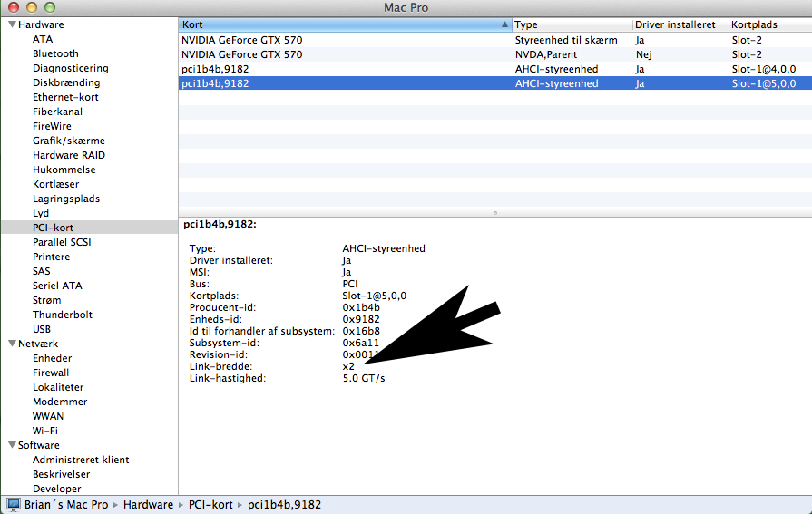Select FireWire in the sidebar
Viewport: 812px width, 514px height.
coord(52,126)
